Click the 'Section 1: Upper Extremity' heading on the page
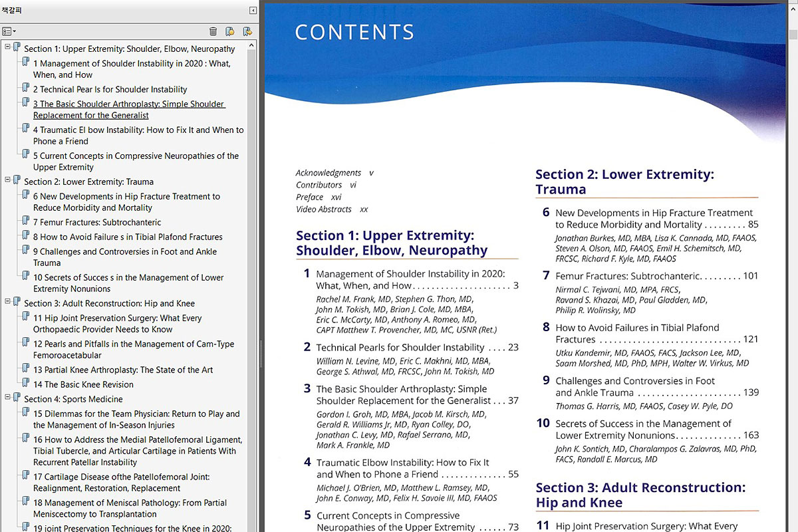This screenshot has height=532, width=798. coord(392,243)
